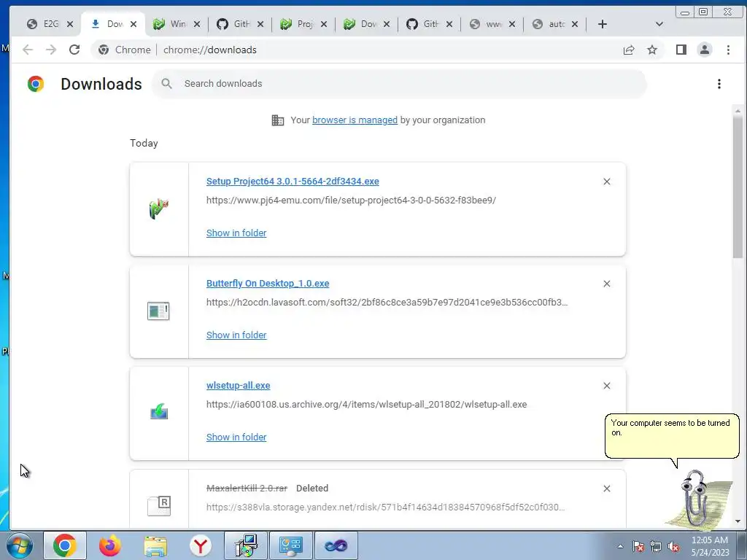Click the network tray icon
Screen dimensions: 747x560
point(656,546)
